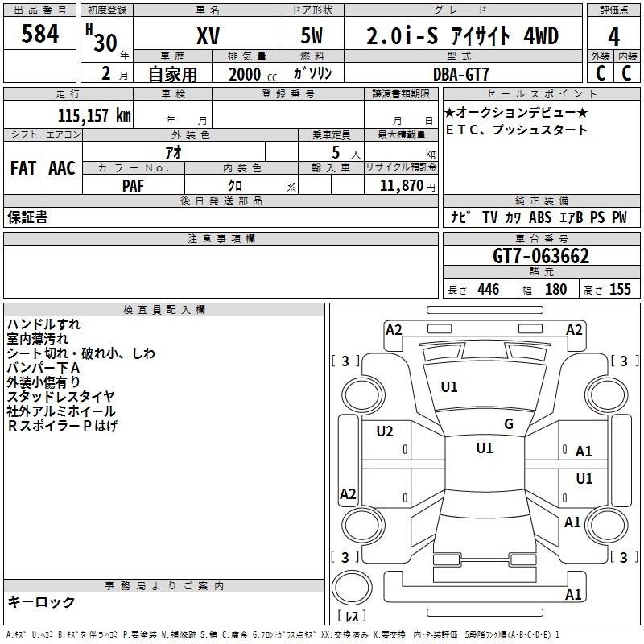Click the exterior grade C under 外装

click(x=600, y=73)
